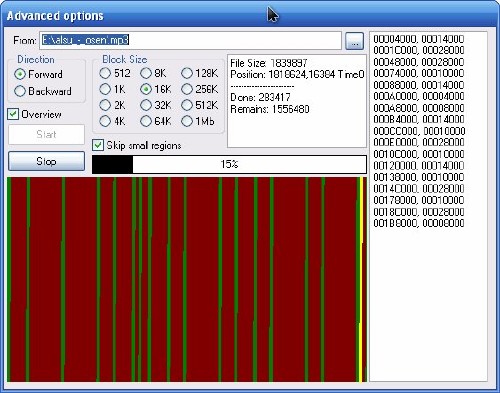Click the From file path field
This screenshot has height=393, width=500.
pyautogui.click(x=190, y=41)
